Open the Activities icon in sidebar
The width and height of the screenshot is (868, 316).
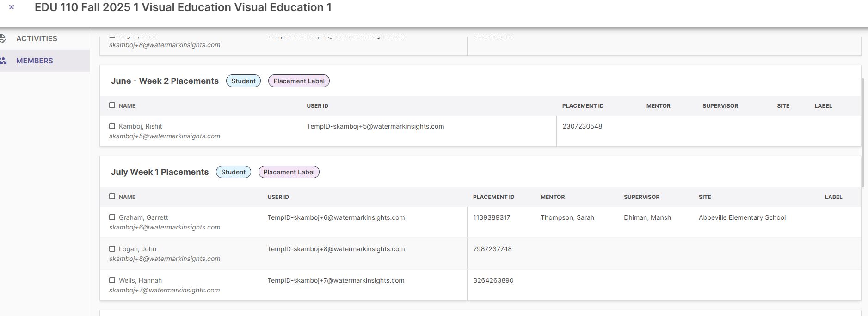pos(3,38)
